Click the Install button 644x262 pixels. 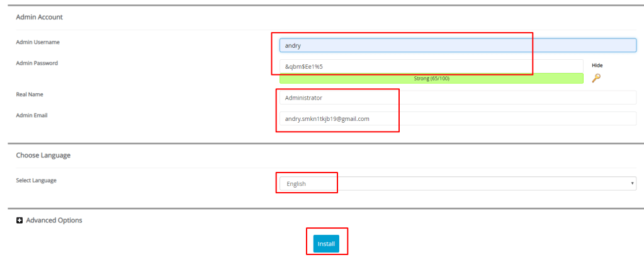coord(326,244)
